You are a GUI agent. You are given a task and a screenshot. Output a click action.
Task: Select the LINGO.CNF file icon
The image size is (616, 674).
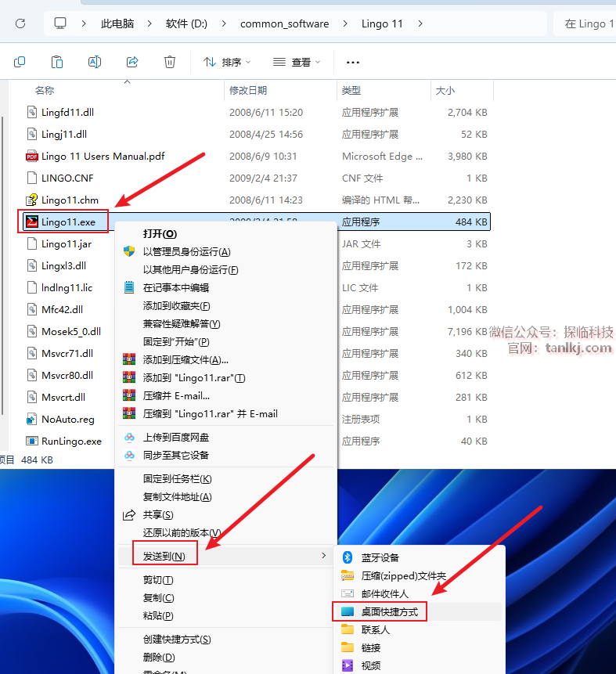point(32,178)
